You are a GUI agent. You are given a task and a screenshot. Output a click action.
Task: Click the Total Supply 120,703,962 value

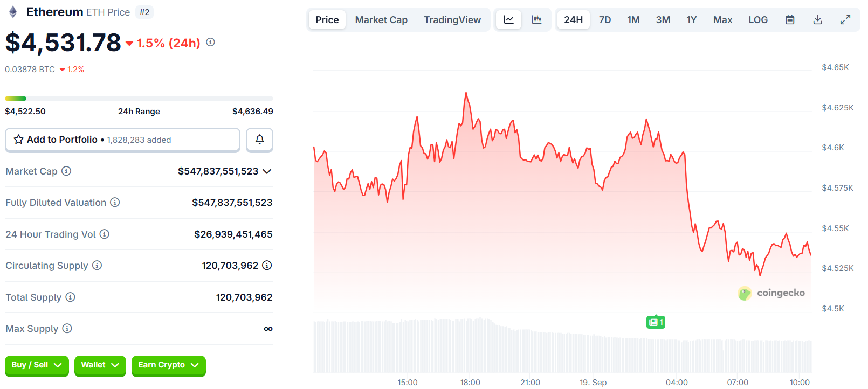(244, 297)
